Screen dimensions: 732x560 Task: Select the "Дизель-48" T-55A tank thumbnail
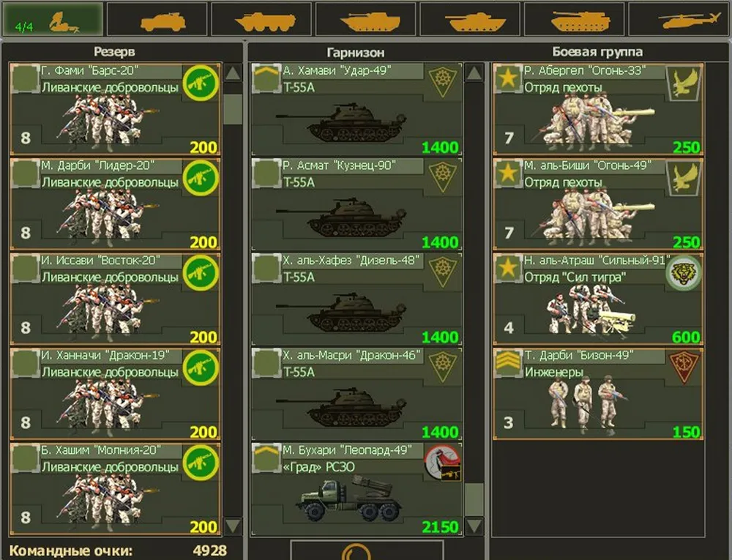click(342, 309)
